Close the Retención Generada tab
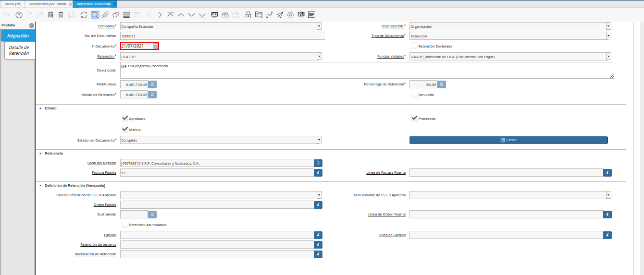The image size is (644, 275). pyautogui.click(x=115, y=4)
